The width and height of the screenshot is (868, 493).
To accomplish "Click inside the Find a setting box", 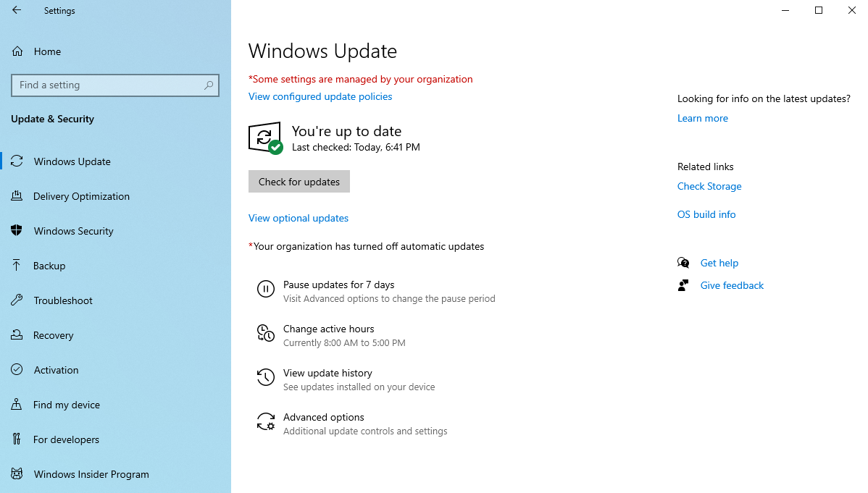I will coord(115,85).
